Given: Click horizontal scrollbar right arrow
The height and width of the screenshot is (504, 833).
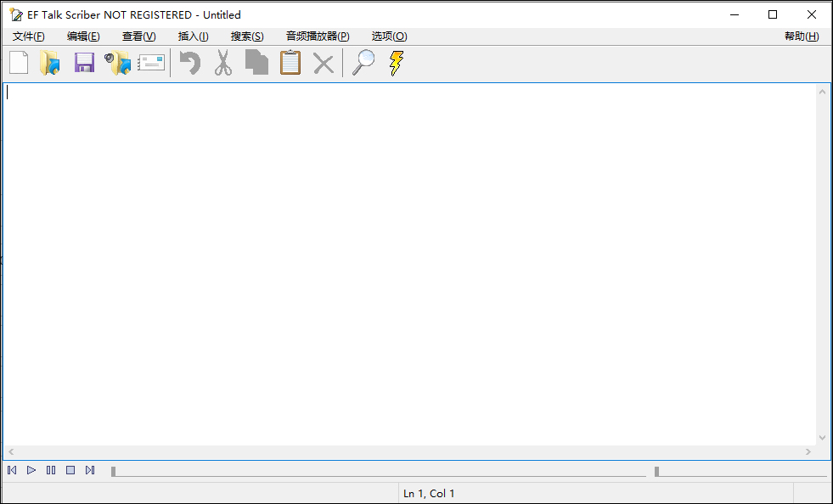Looking at the screenshot, I should pyautogui.click(x=808, y=452).
